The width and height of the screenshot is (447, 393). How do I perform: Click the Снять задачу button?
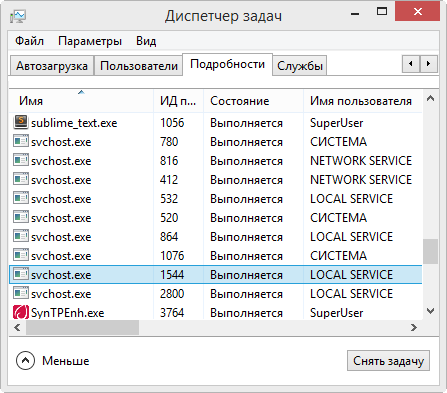point(388,360)
